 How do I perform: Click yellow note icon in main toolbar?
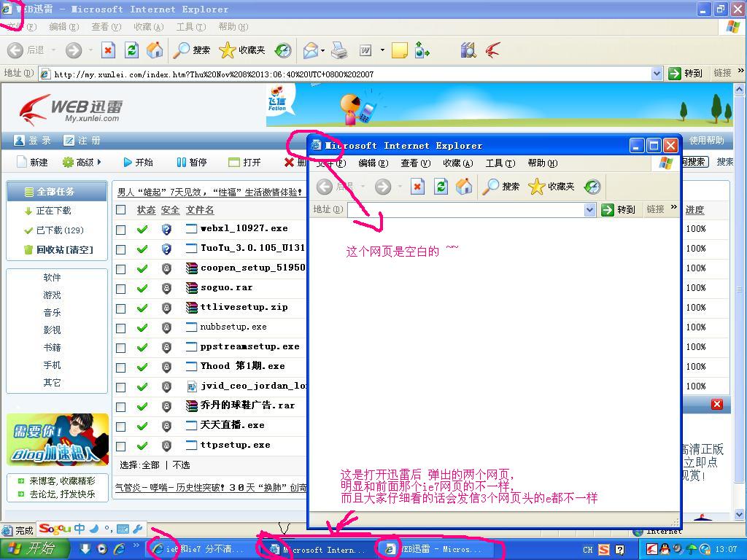click(399, 50)
